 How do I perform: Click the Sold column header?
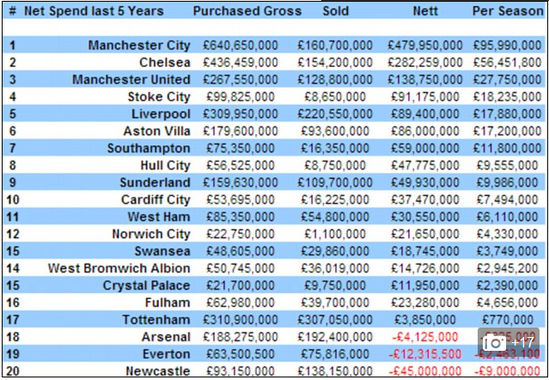(335, 11)
